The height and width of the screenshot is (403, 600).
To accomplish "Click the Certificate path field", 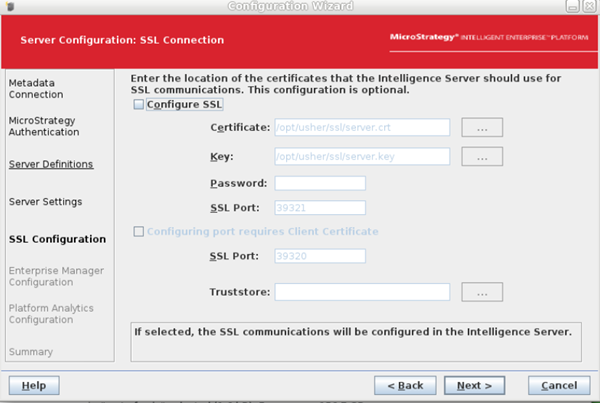I will click(x=362, y=128).
